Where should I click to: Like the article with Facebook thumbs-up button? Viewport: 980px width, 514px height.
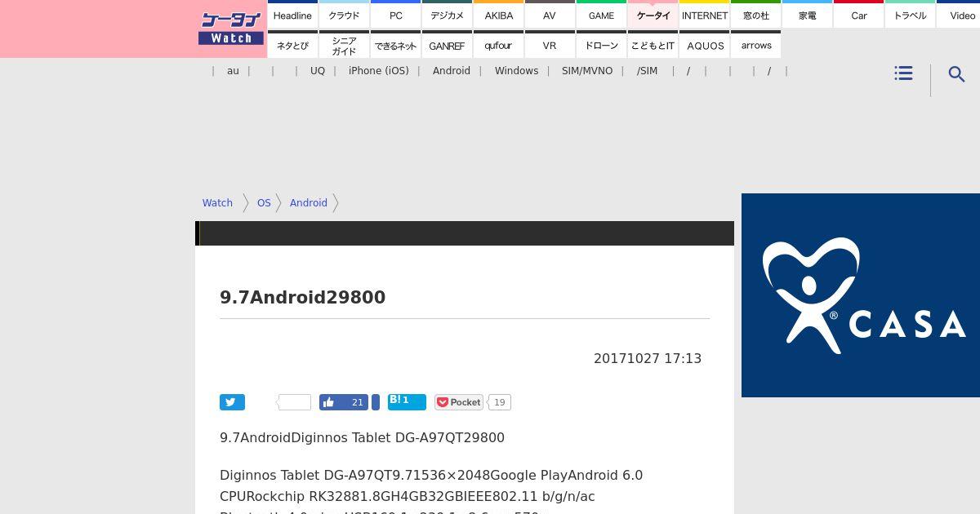click(x=344, y=402)
